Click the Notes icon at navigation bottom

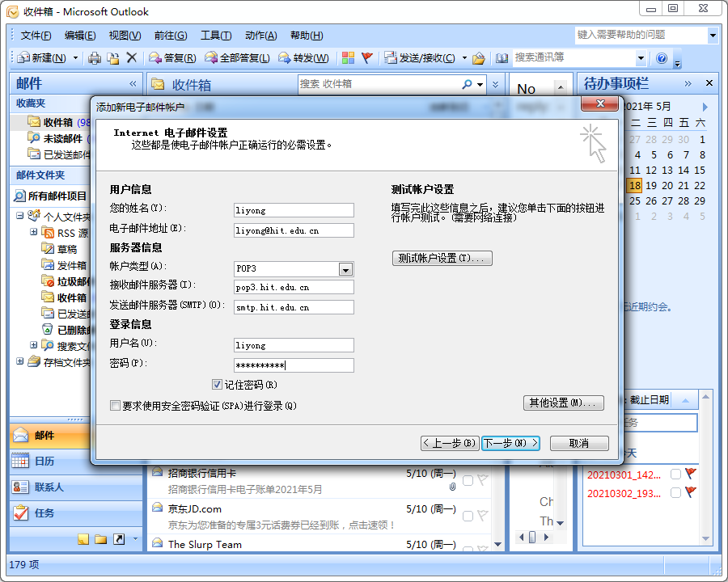click(83, 539)
